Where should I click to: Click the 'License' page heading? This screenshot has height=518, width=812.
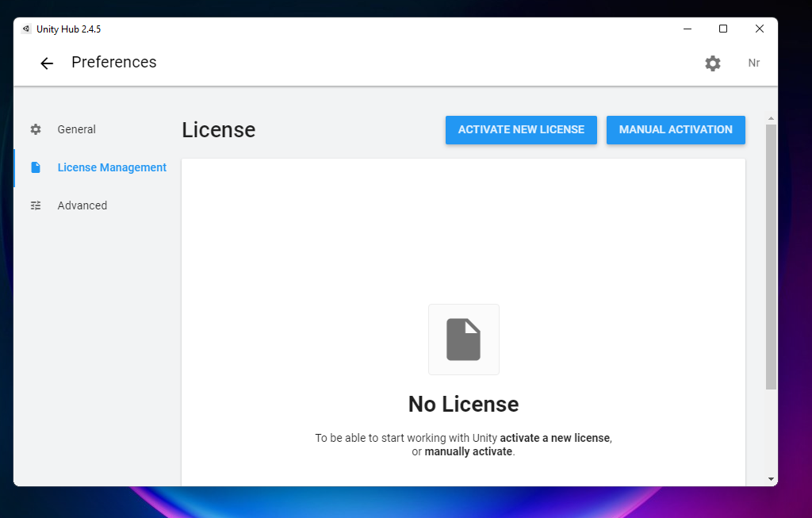click(x=219, y=130)
